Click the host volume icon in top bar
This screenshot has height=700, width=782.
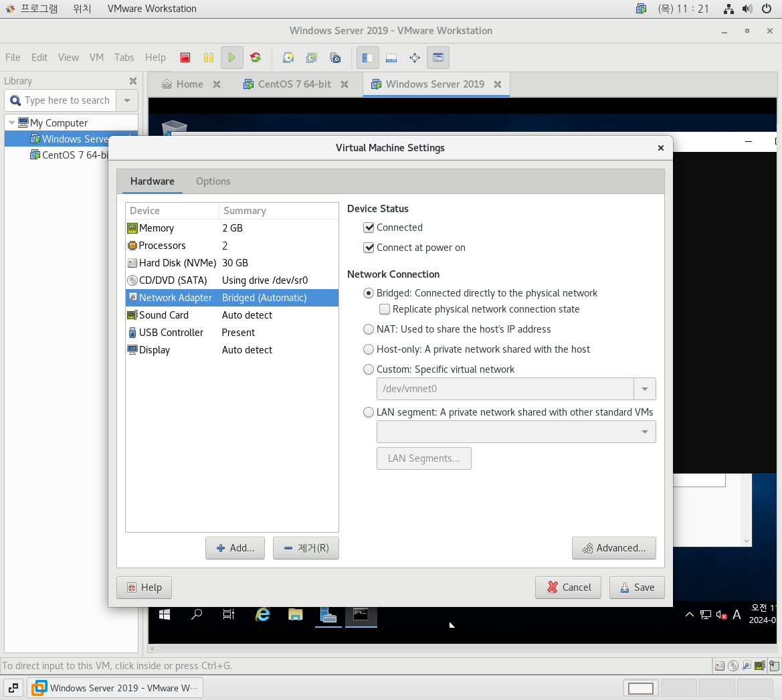coord(747,9)
